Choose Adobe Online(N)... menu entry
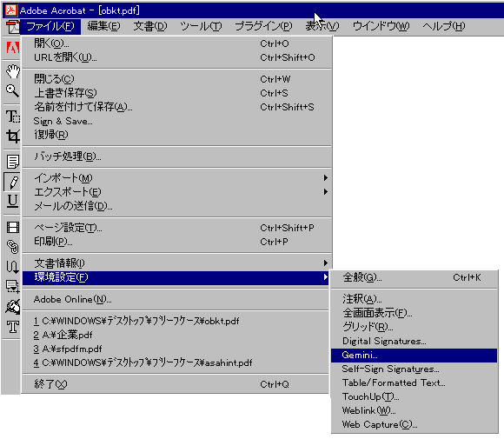This screenshot has height=439, width=504. [176, 299]
